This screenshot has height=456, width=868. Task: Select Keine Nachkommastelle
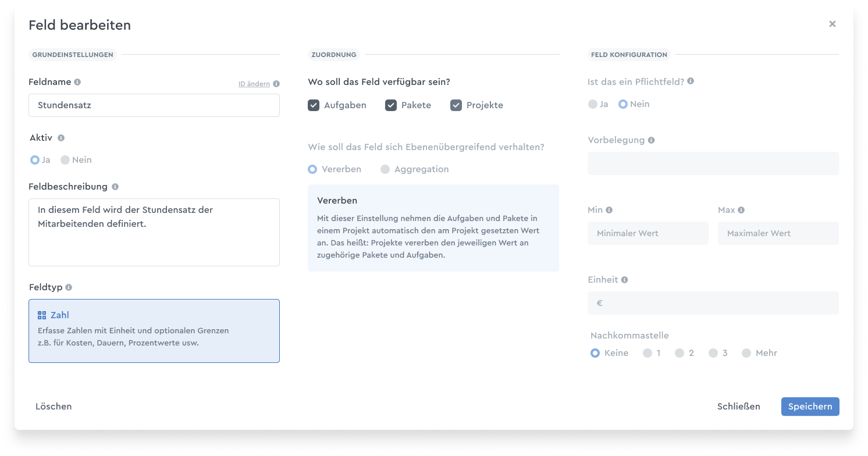[x=595, y=353]
